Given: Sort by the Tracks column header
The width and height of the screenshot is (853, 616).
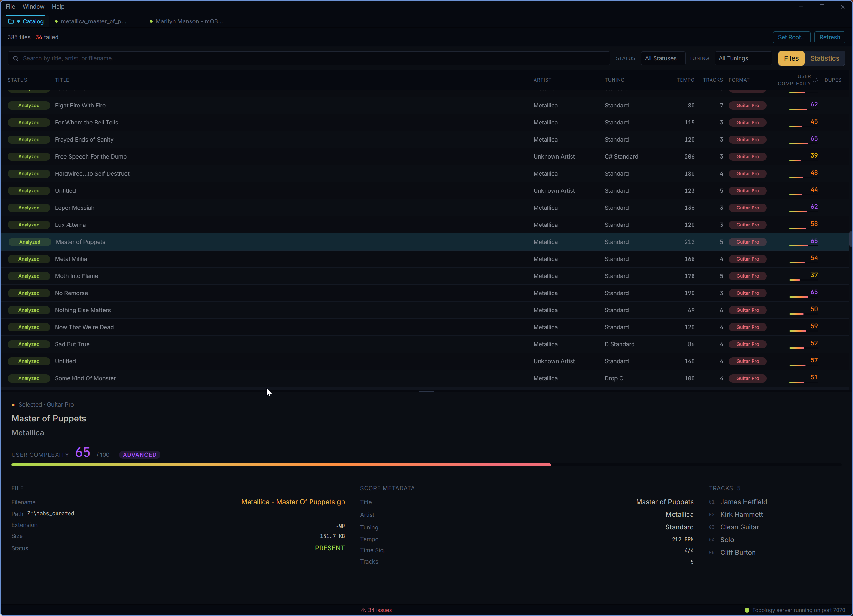Looking at the screenshot, I should (x=713, y=80).
